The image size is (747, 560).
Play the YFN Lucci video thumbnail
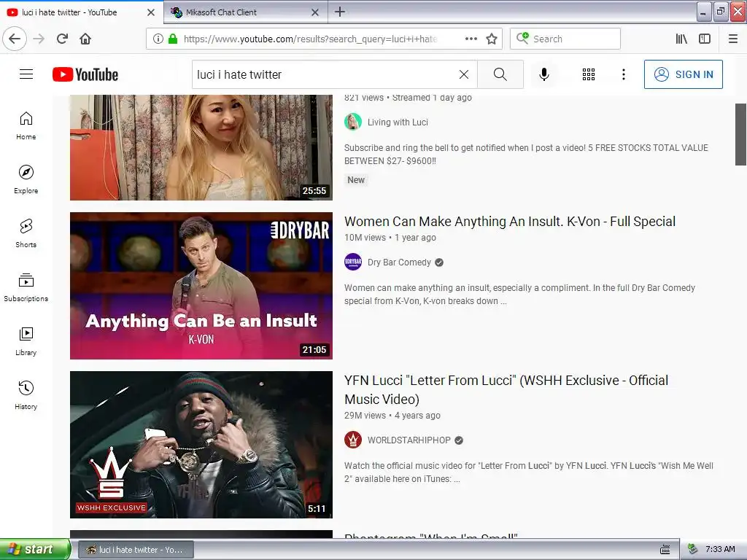201,444
